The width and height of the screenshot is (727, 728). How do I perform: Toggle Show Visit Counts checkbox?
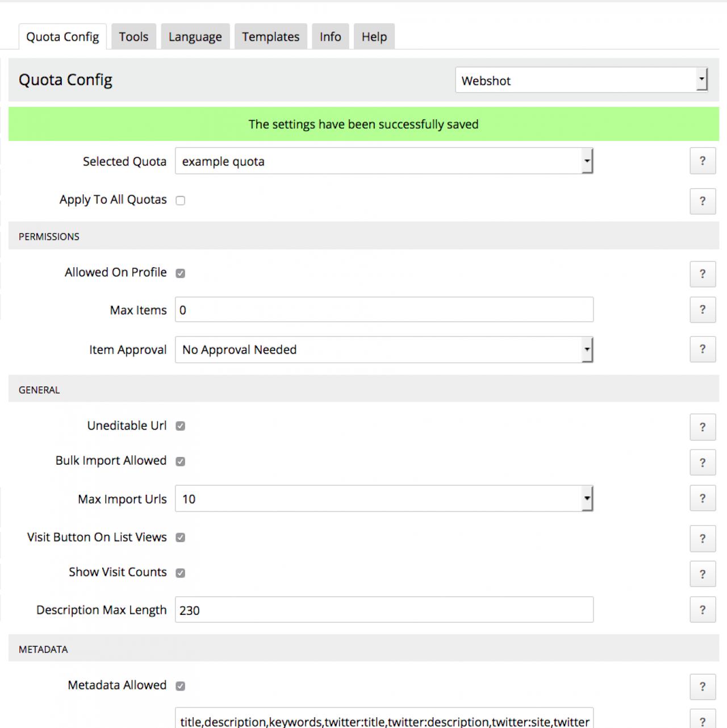pos(181,573)
